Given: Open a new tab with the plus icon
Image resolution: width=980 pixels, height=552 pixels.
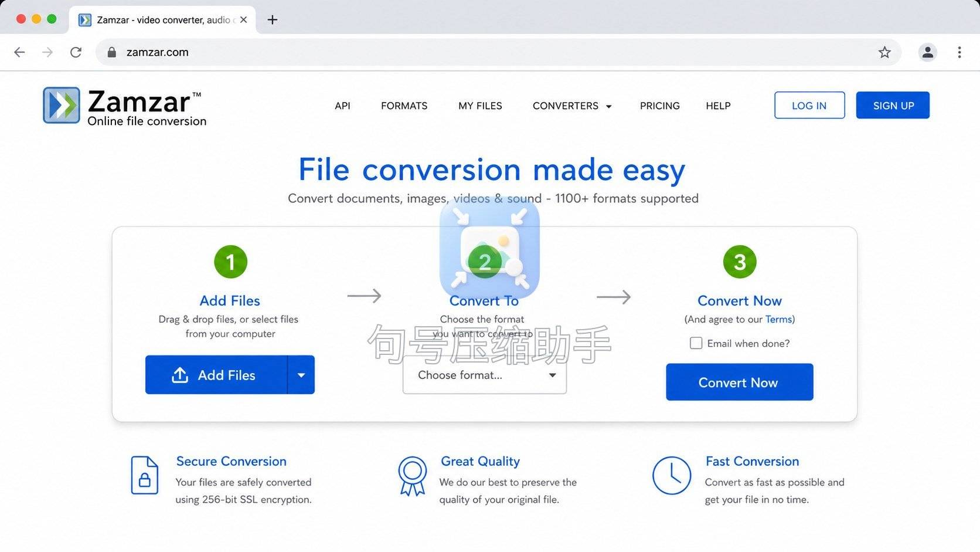Looking at the screenshot, I should [x=272, y=20].
